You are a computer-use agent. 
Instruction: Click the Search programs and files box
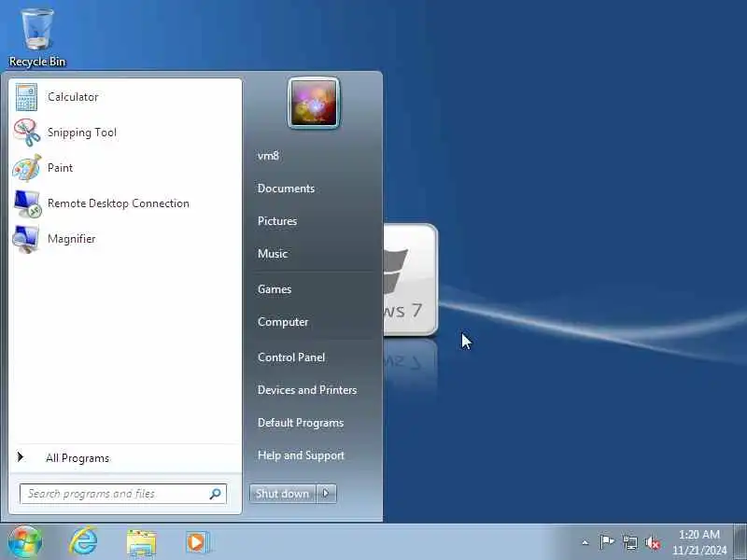pos(123,494)
